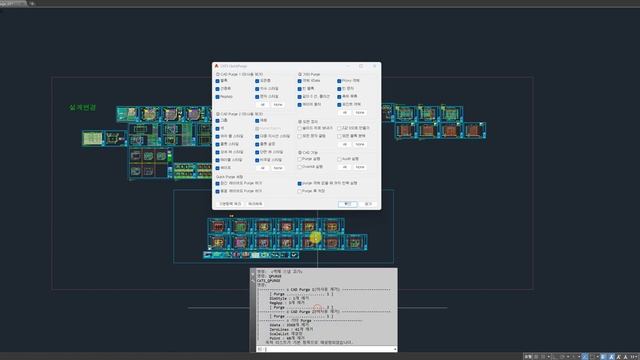This screenshot has height=360, width=640.
Task: Open the snap mode dropdown arrow in the status bar
Action: pyautogui.click(x=548, y=357)
